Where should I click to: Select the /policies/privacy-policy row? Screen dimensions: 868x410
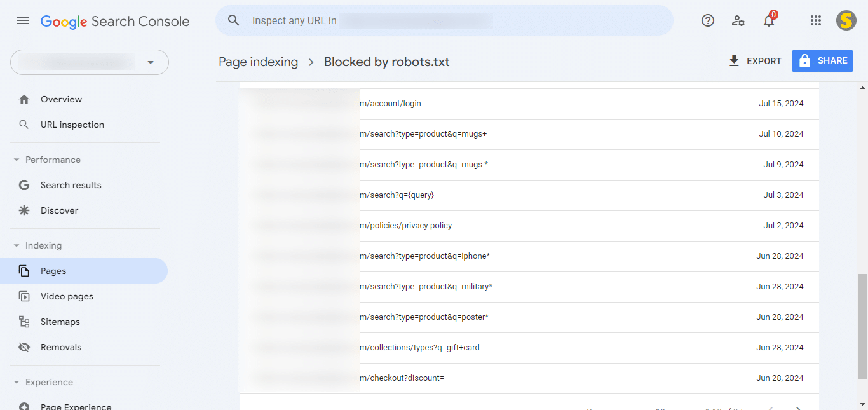[529, 226]
